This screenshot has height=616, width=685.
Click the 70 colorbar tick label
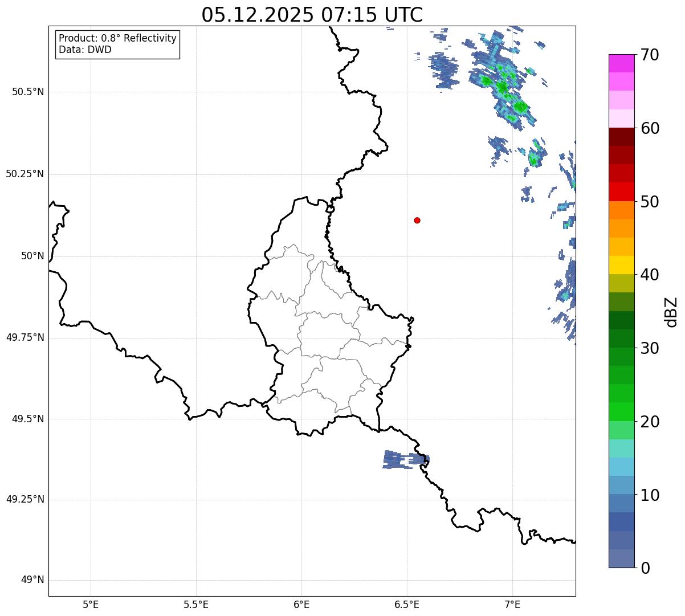click(650, 55)
